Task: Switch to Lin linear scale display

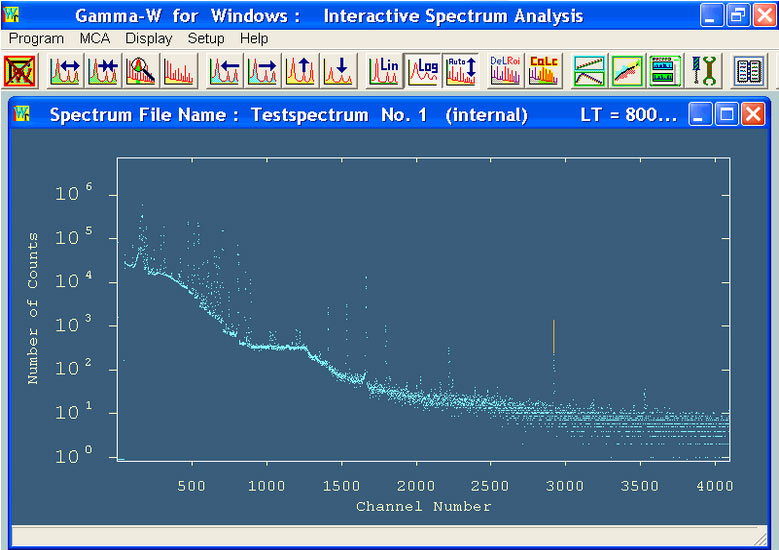Action: pyautogui.click(x=384, y=71)
